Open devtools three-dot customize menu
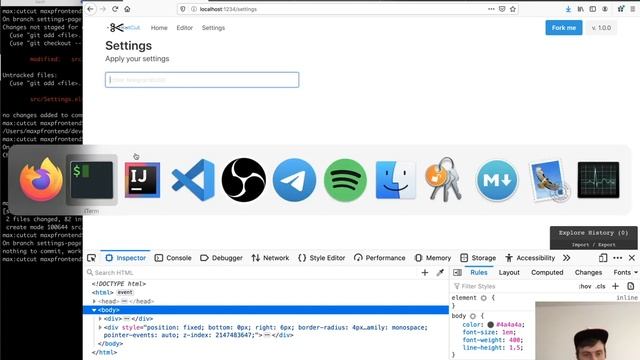640x360 pixels. [618, 258]
